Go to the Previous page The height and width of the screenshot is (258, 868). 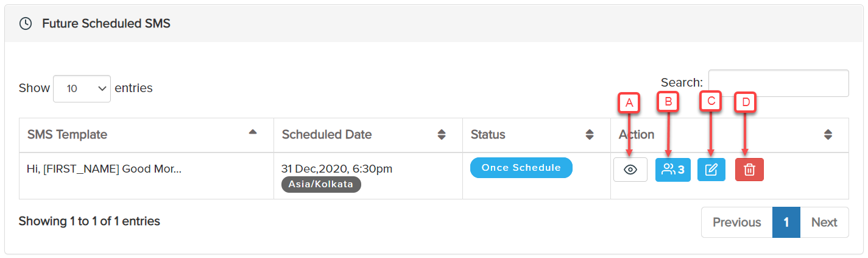coord(736,222)
